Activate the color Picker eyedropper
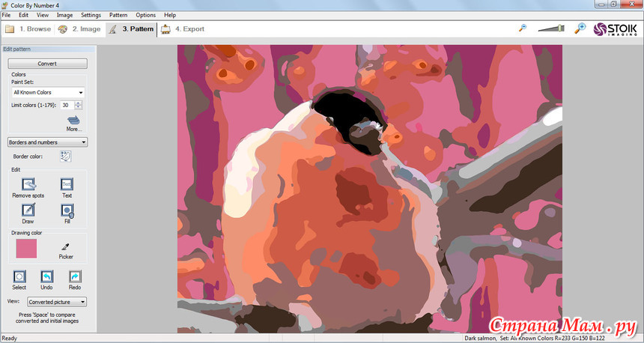This screenshot has width=644, height=343. pos(66,246)
